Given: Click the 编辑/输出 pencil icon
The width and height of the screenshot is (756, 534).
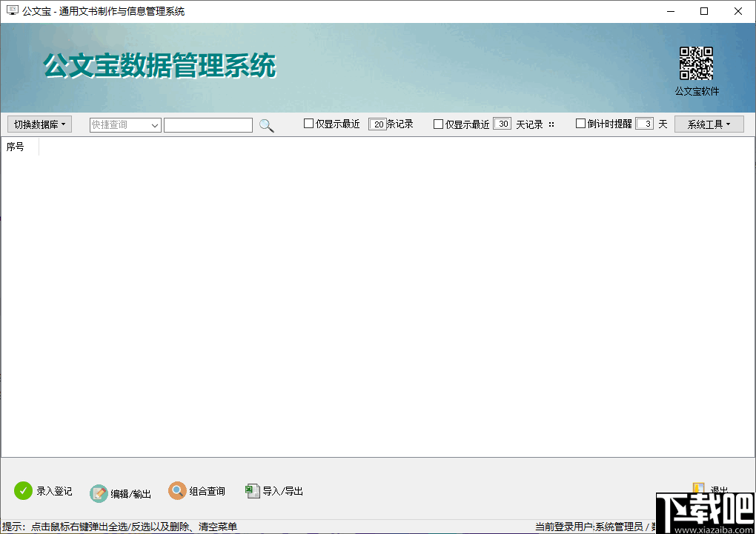Looking at the screenshot, I should tap(98, 493).
